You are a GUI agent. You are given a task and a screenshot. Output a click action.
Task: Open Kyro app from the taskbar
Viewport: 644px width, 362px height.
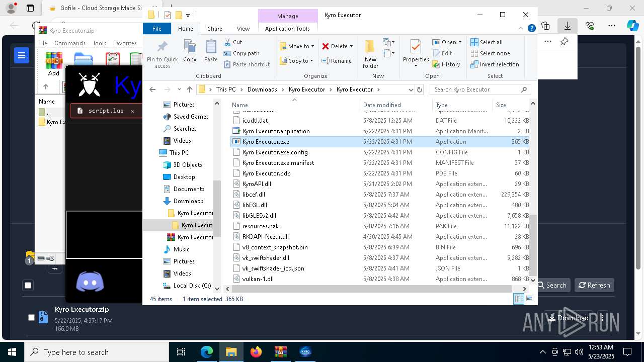click(x=305, y=352)
